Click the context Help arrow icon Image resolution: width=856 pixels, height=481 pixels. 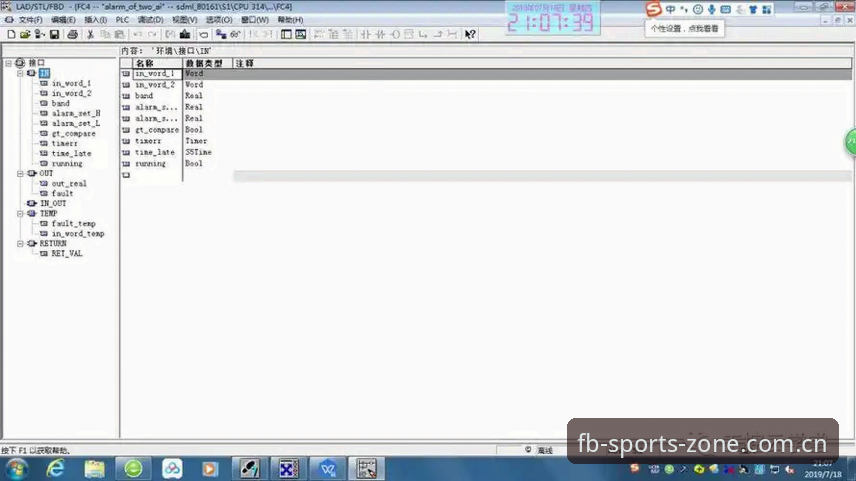coord(469,34)
